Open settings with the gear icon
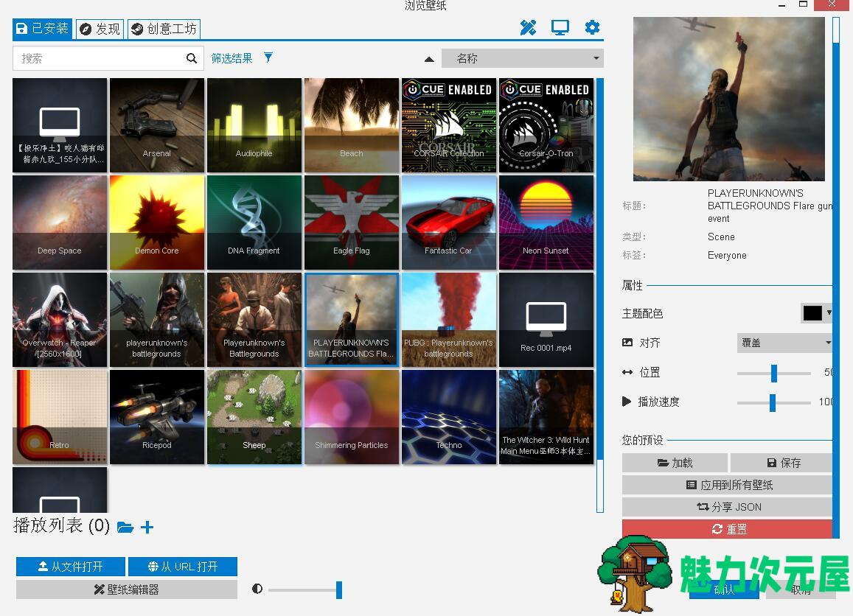The height and width of the screenshot is (616, 853). (x=592, y=27)
